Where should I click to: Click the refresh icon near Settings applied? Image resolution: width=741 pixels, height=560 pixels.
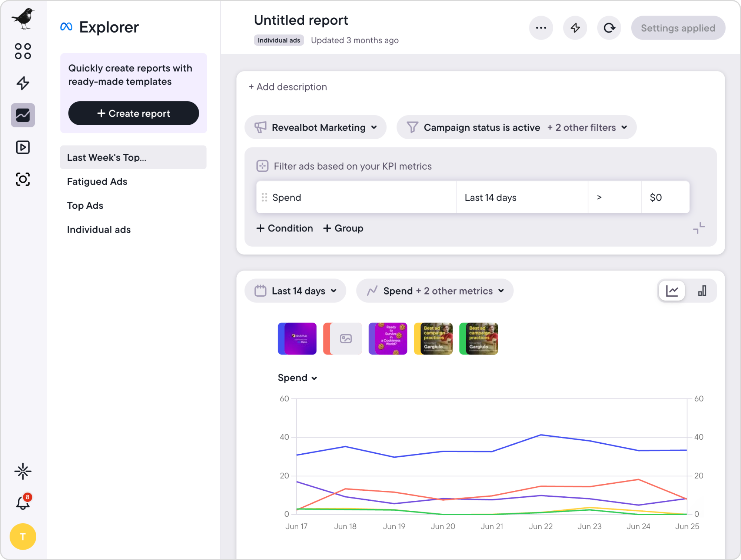click(609, 27)
